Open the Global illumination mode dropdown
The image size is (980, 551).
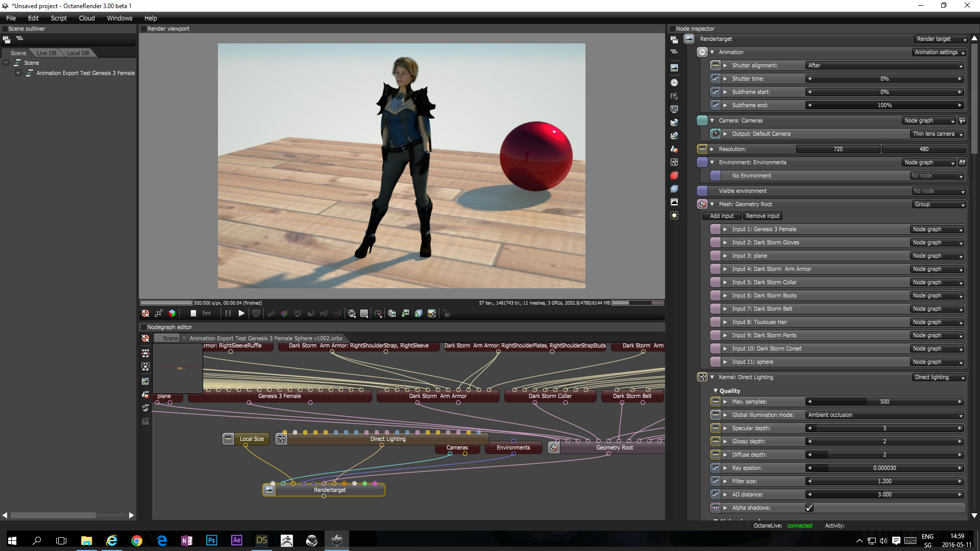click(885, 415)
